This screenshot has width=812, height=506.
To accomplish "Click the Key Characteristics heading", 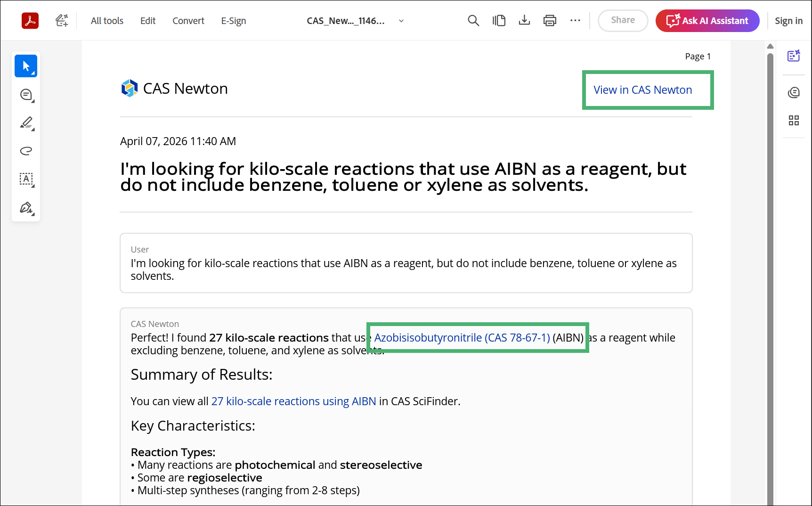I will tap(193, 426).
